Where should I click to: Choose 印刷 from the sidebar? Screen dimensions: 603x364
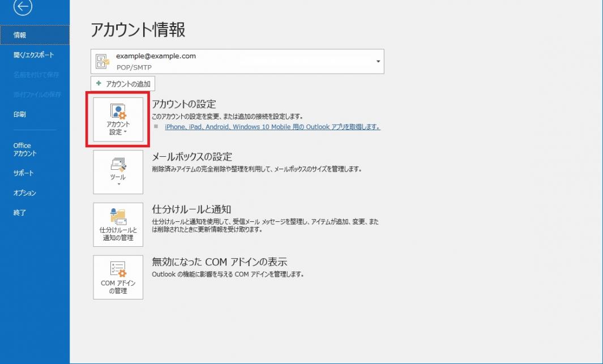[x=20, y=114]
